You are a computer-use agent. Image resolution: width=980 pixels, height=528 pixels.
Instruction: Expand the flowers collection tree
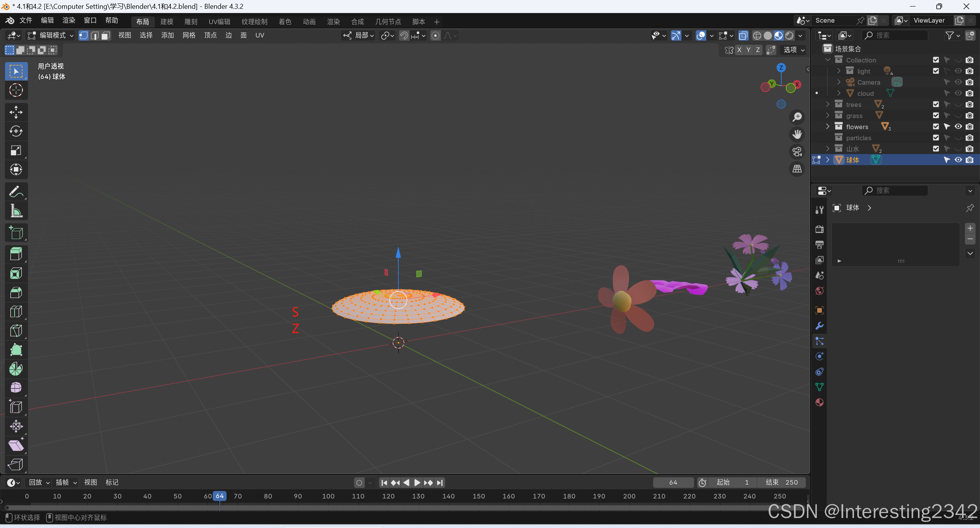tap(828, 126)
